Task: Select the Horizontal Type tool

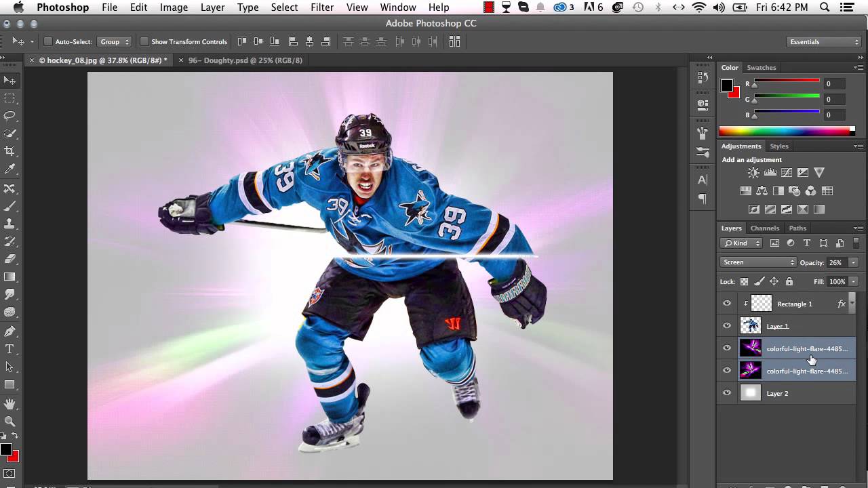Action: pyautogui.click(x=9, y=349)
